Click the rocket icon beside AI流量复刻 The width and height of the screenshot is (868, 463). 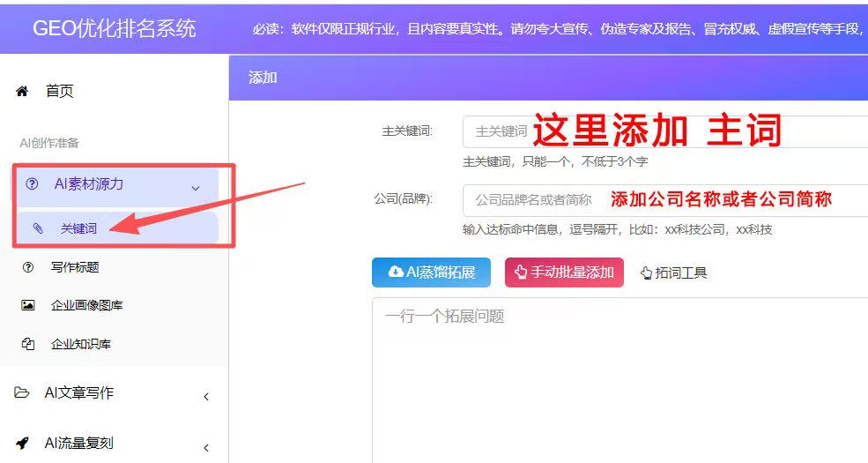(22, 443)
